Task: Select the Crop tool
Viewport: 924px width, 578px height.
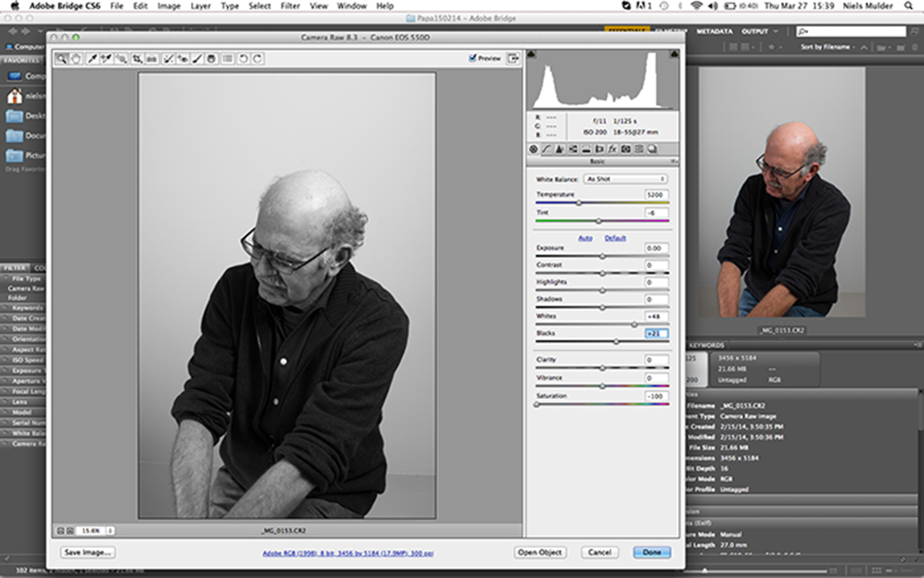Action: (137, 59)
